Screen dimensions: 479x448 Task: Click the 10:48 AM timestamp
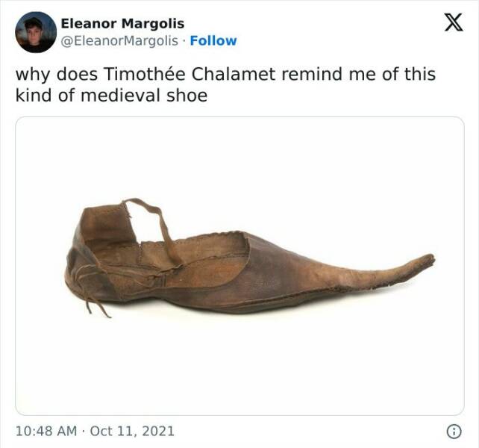tap(46, 431)
